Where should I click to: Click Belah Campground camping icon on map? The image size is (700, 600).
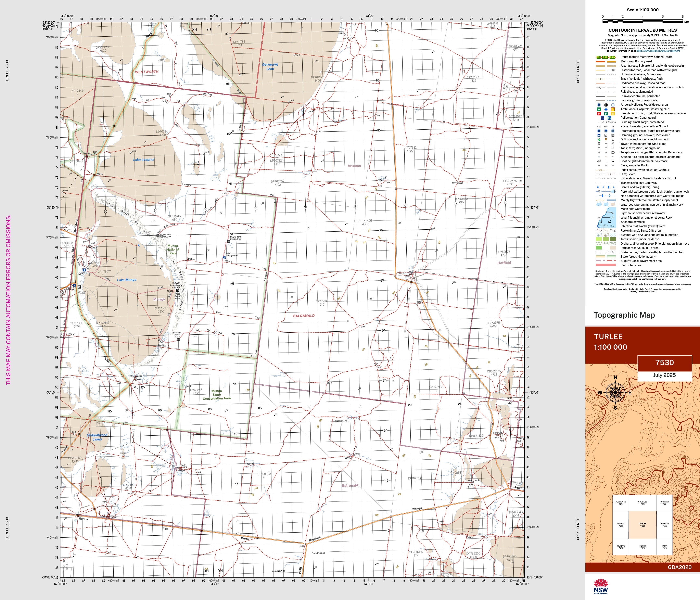point(224,258)
